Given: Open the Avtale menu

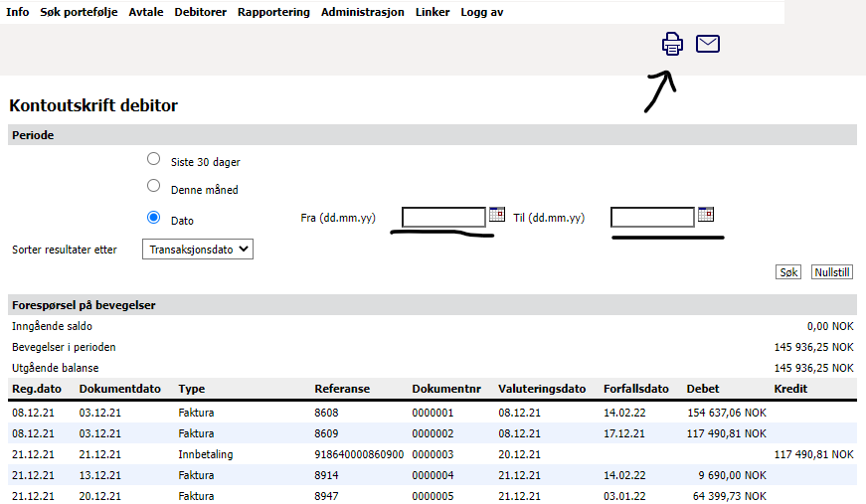Looking at the screenshot, I should 146,12.
